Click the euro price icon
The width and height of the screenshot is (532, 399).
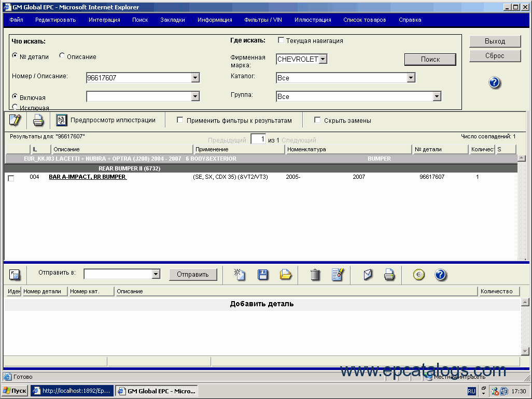(419, 275)
